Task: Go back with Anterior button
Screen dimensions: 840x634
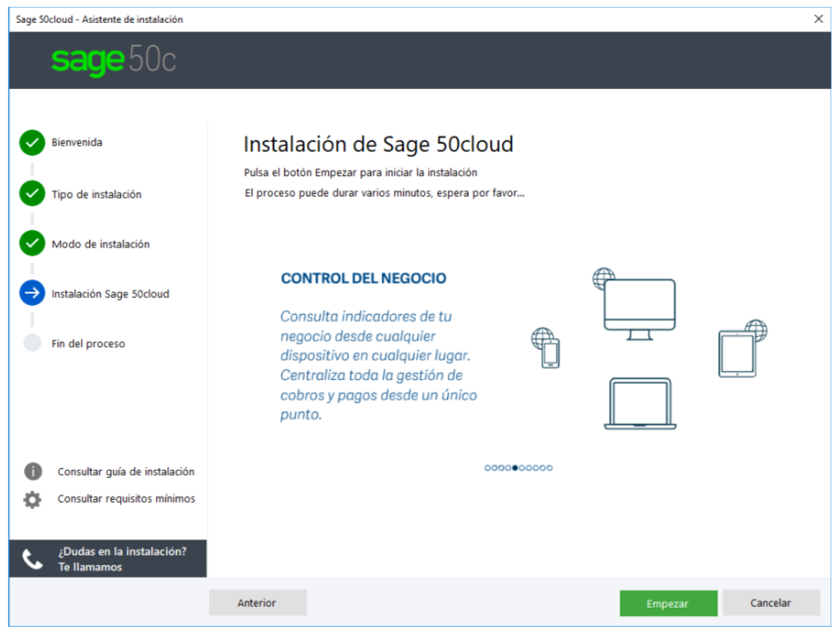Action: (257, 603)
